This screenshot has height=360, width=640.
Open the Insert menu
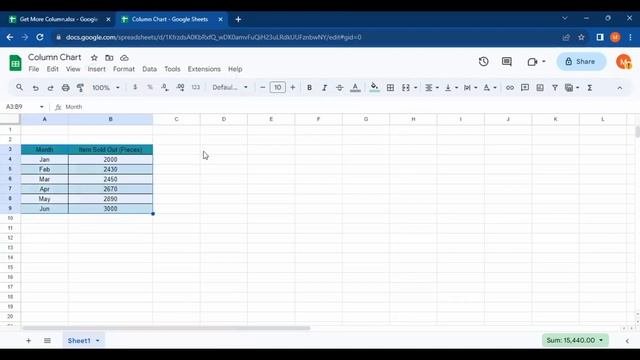[x=96, y=69]
